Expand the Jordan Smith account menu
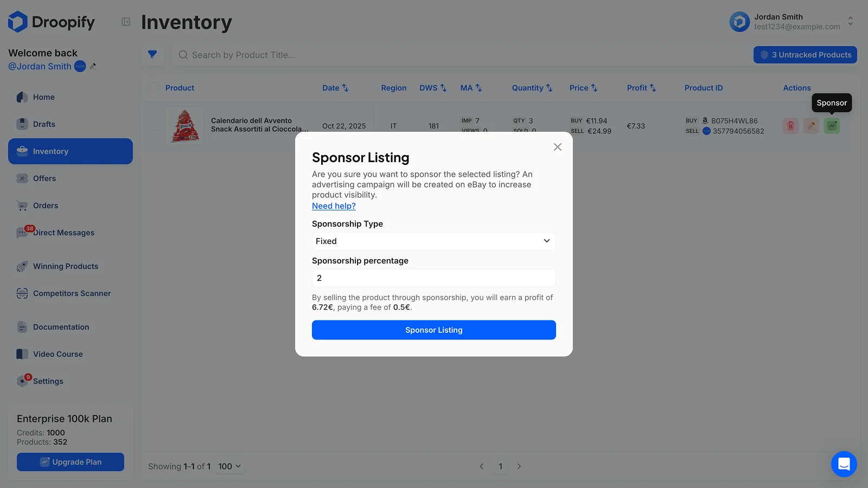The image size is (868, 488). pyautogui.click(x=850, y=21)
